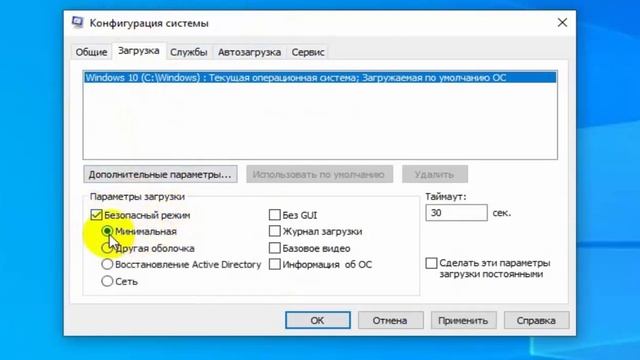
Task: Tick the Журнал загрузки checkbox
Action: click(x=275, y=231)
